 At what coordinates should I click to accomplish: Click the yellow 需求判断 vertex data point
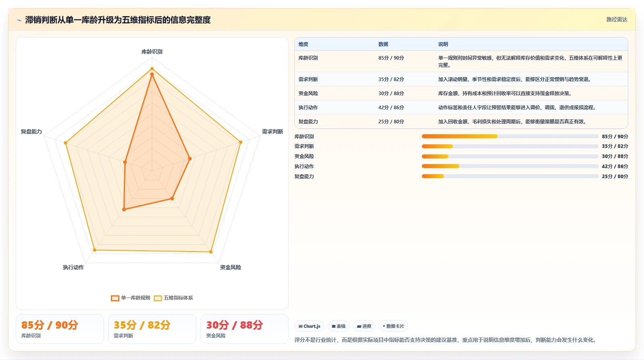(x=241, y=142)
